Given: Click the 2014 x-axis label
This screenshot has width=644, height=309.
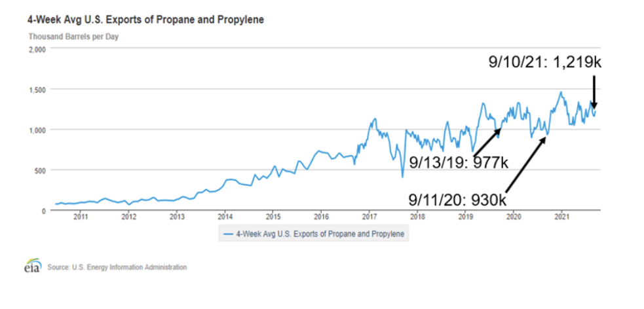Looking at the screenshot, I should pos(225,216).
